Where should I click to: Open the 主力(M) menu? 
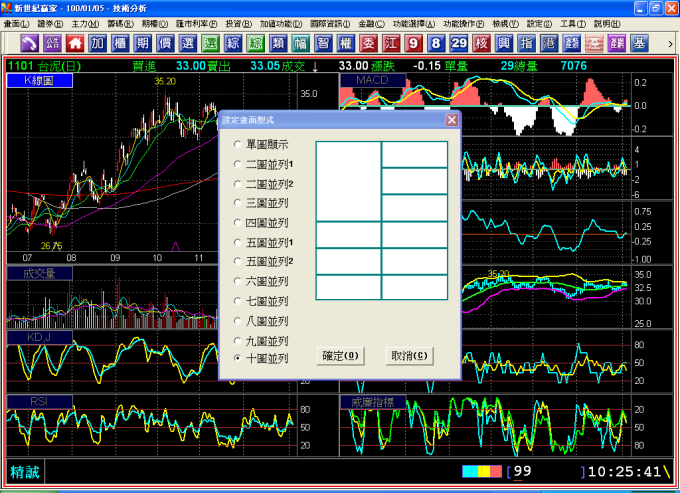[85, 24]
